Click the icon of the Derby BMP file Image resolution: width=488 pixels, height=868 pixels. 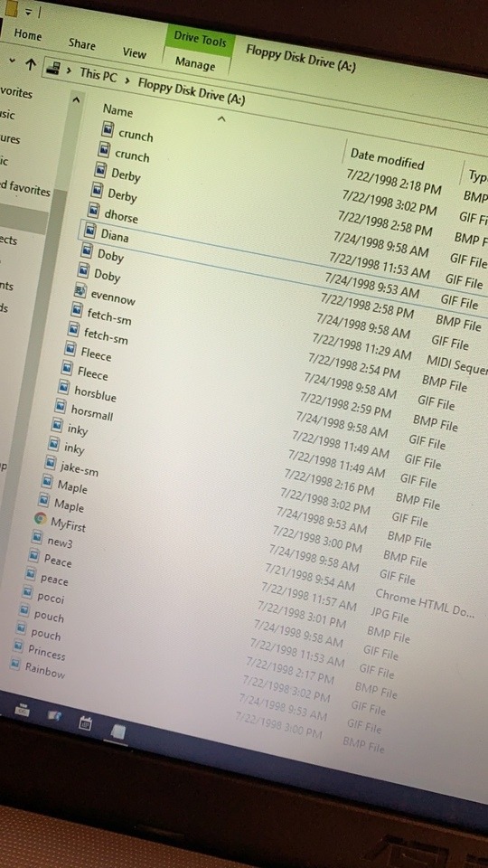click(x=101, y=169)
